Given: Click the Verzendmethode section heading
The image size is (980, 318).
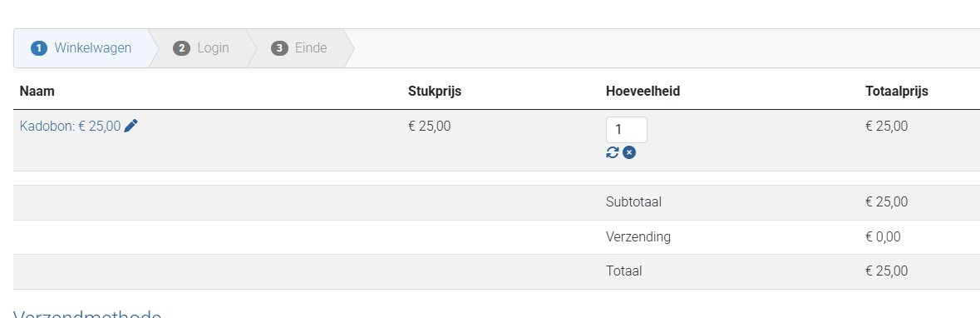Looking at the screenshot, I should [x=87, y=313].
